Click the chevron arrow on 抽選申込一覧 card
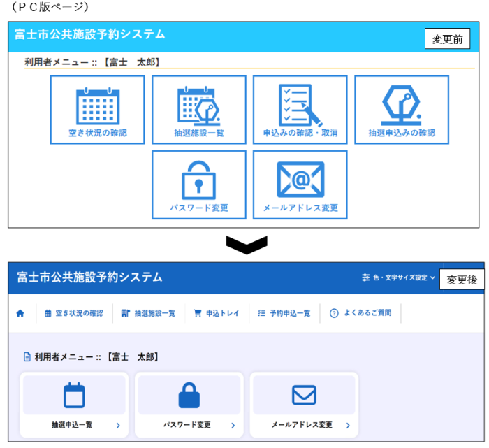The image size is (489, 448). click(118, 425)
